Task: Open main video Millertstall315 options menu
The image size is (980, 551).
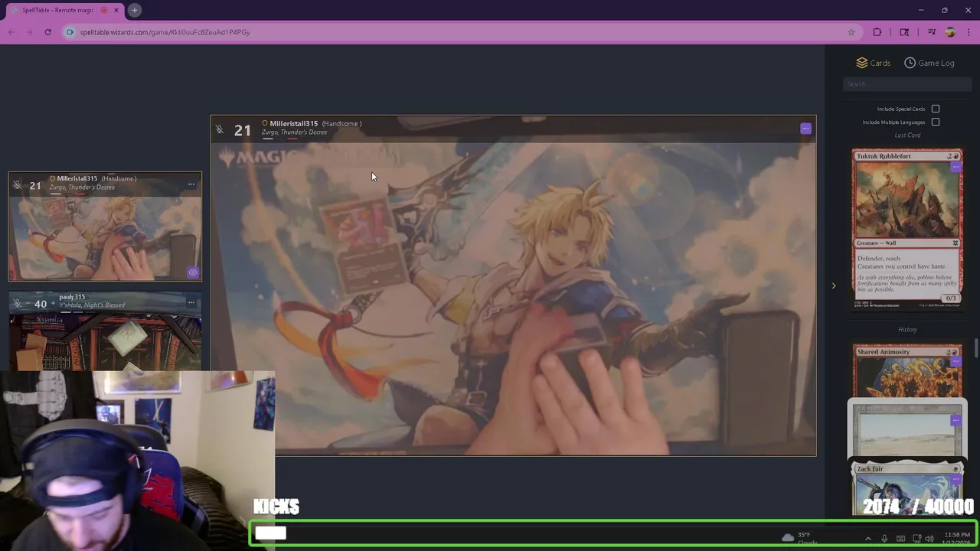Action: pyautogui.click(x=805, y=129)
